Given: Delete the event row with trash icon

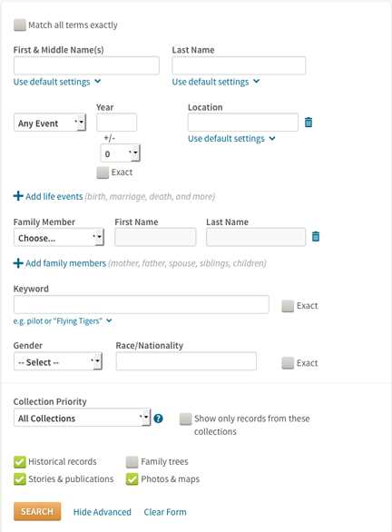Looking at the screenshot, I should tap(309, 123).
